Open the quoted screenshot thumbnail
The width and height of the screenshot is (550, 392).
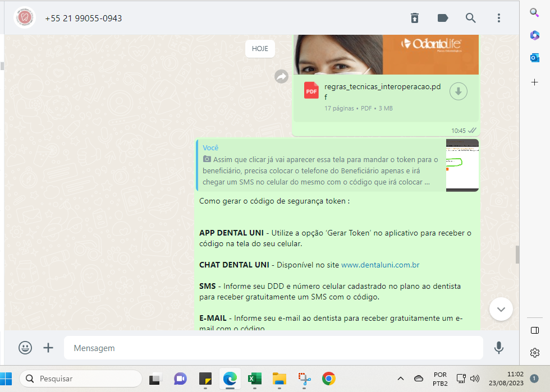coord(462,165)
